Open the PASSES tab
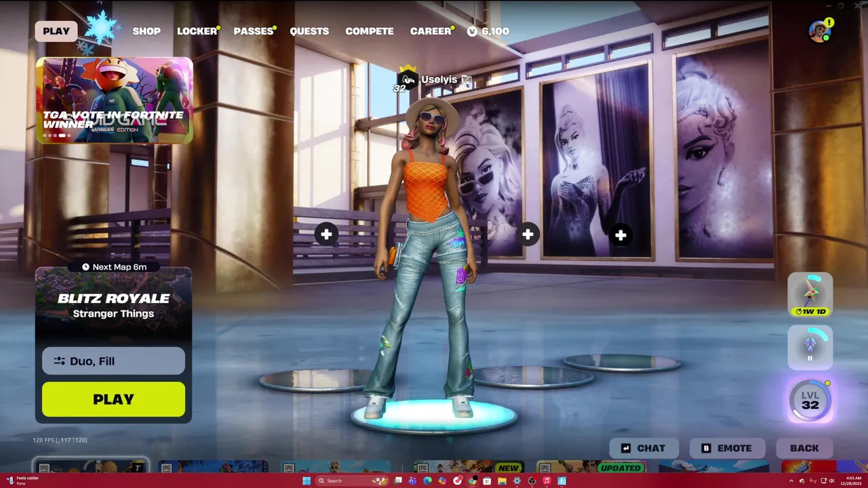868x488 pixels. [253, 31]
